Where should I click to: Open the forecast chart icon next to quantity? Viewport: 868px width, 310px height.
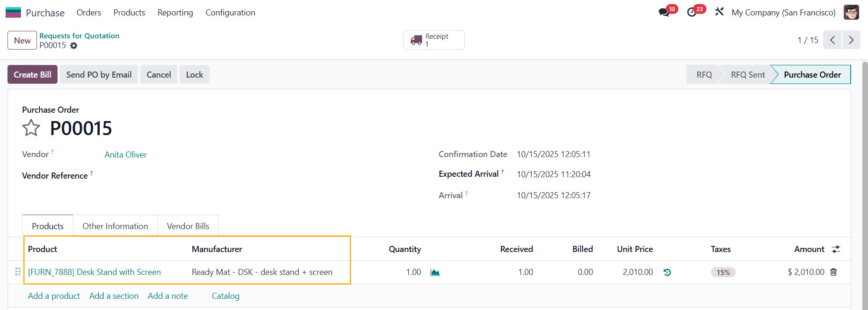(435, 273)
